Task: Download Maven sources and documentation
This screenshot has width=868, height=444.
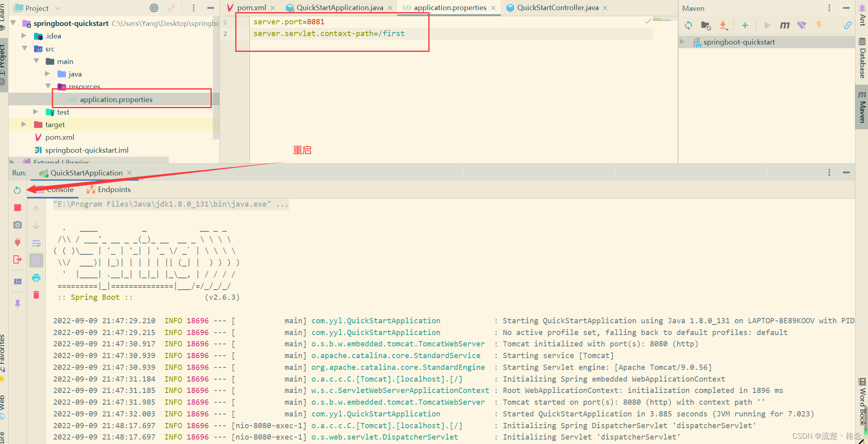Action: point(723,26)
